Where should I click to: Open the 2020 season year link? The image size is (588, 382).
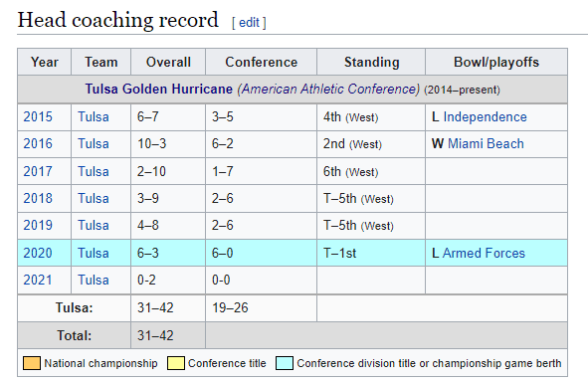38,253
